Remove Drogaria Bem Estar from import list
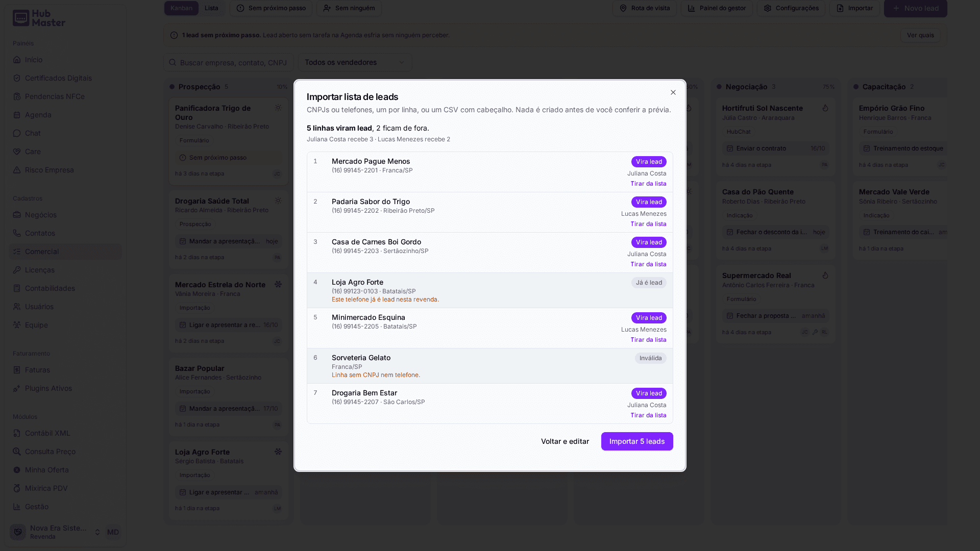 (x=648, y=415)
